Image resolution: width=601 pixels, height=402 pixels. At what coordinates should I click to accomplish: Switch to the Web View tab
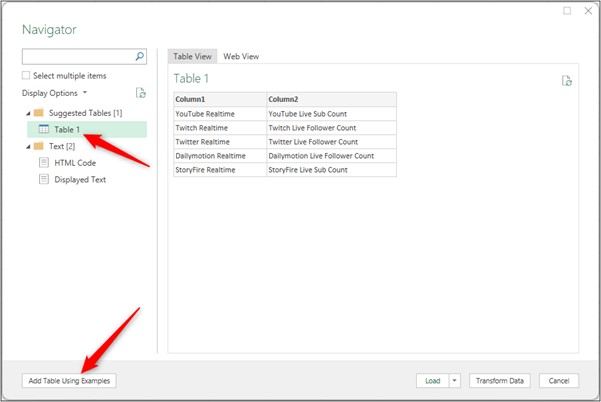click(x=242, y=57)
